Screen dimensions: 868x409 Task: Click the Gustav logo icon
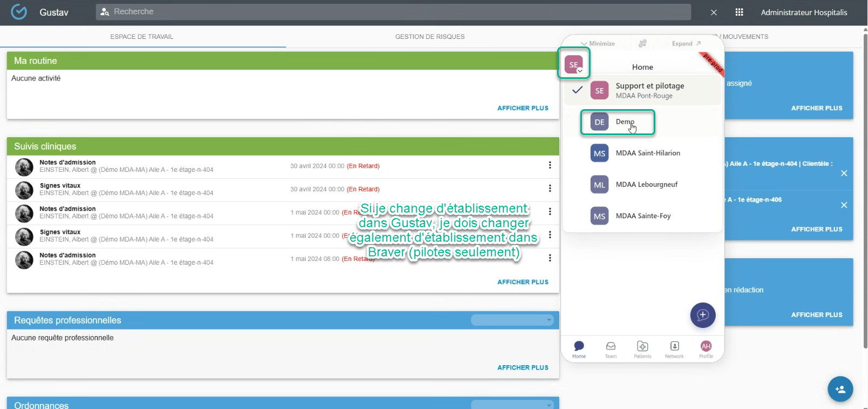click(x=19, y=12)
